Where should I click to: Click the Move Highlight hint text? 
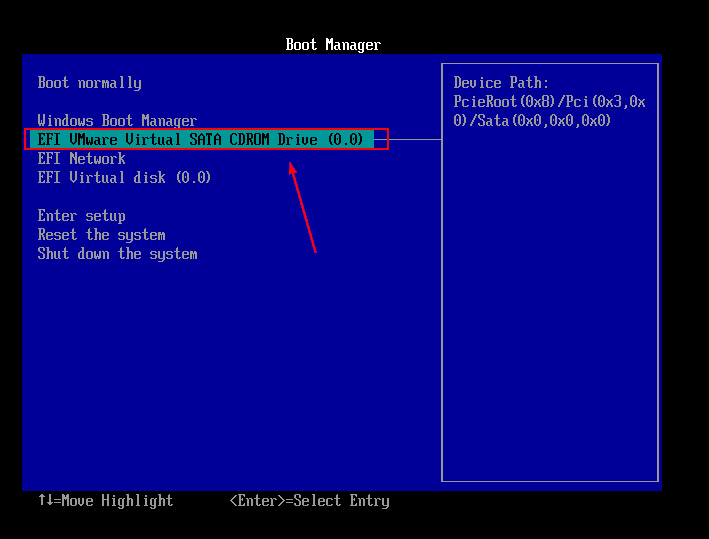117,501
